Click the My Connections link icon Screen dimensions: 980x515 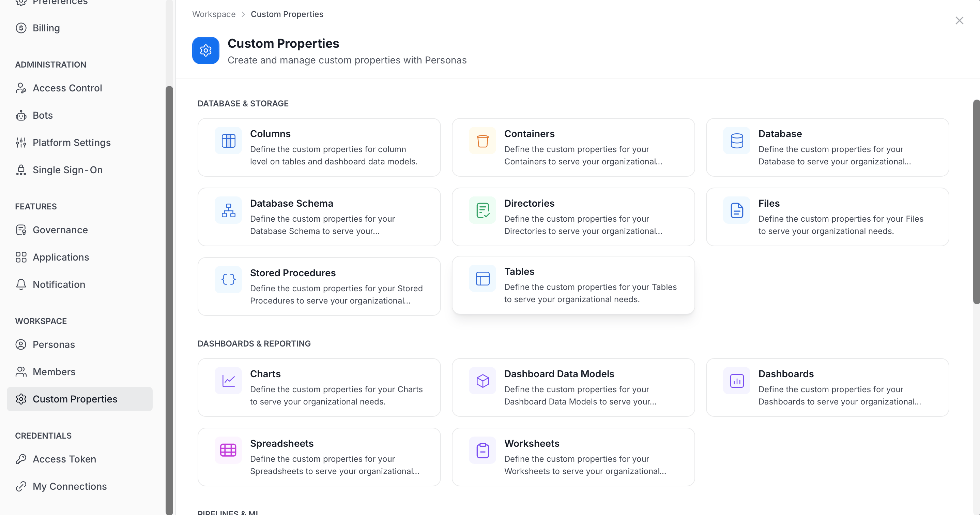point(21,486)
